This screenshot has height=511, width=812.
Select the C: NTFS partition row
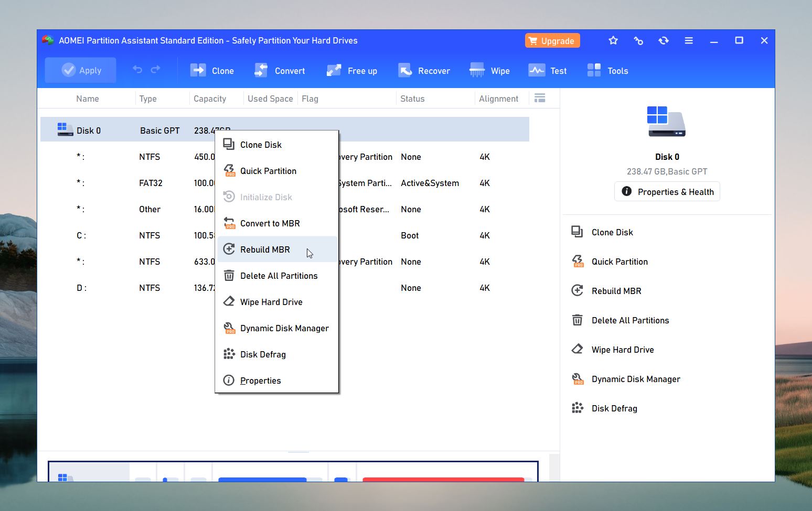coord(285,235)
